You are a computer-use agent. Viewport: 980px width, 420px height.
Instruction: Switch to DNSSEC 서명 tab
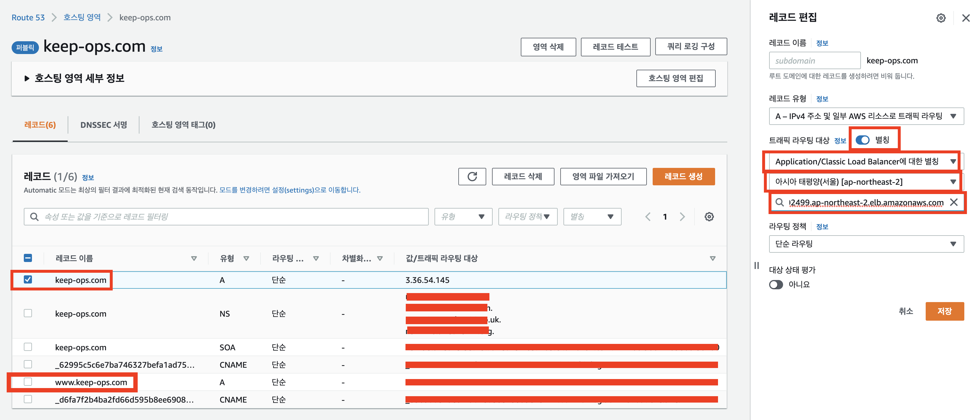click(103, 125)
